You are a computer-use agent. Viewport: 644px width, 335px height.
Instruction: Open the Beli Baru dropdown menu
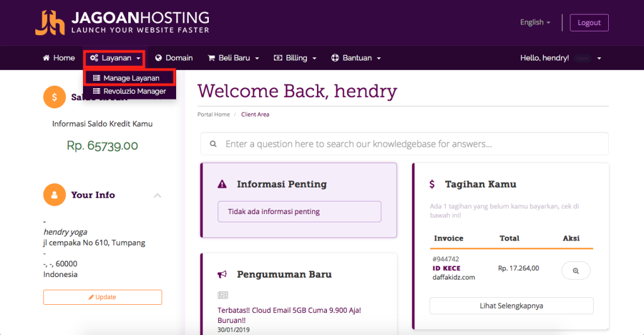coord(233,58)
